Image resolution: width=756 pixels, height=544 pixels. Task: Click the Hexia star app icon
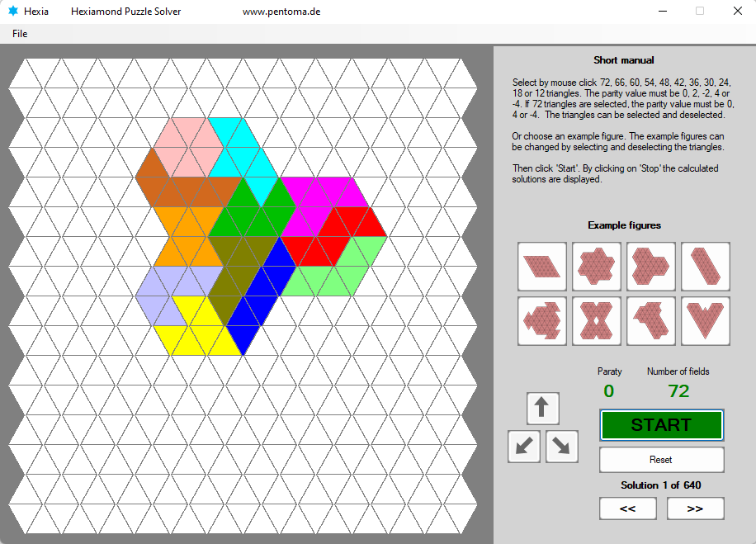click(13, 11)
